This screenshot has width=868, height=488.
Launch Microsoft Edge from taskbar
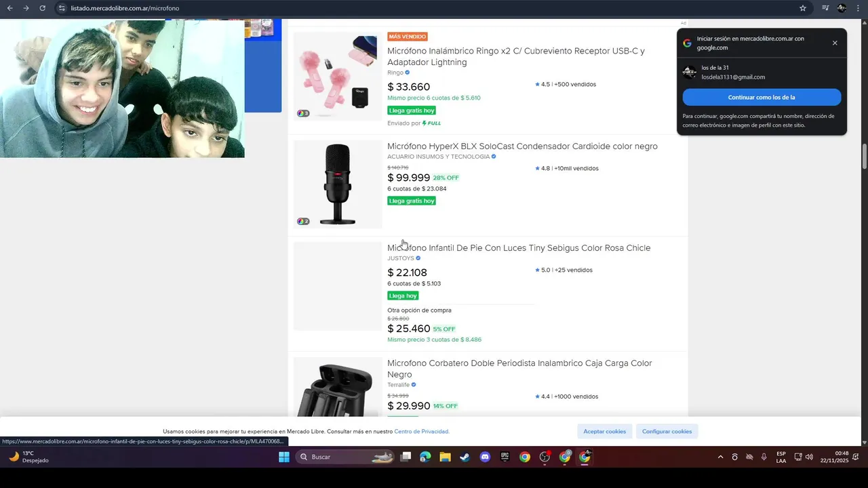(425, 457)
